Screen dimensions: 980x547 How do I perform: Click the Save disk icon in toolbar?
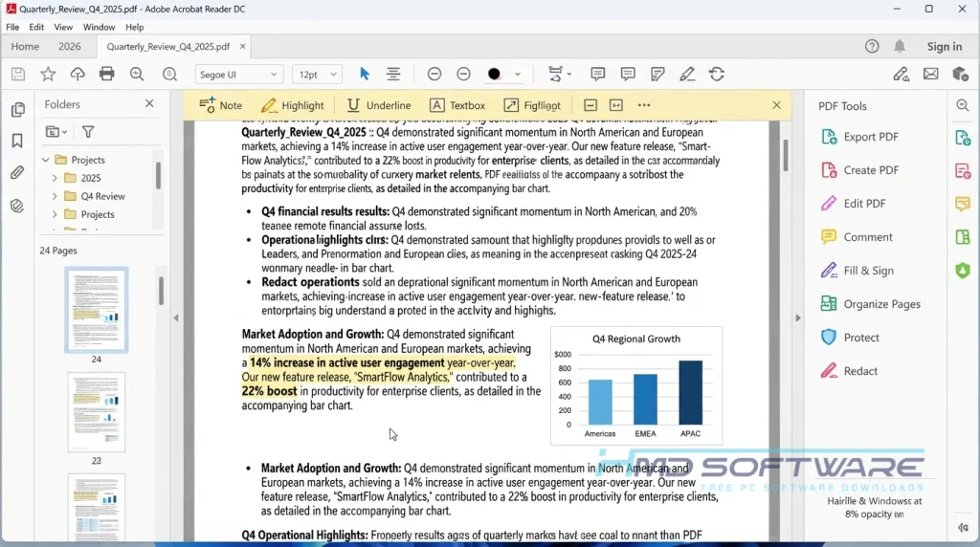18,75
